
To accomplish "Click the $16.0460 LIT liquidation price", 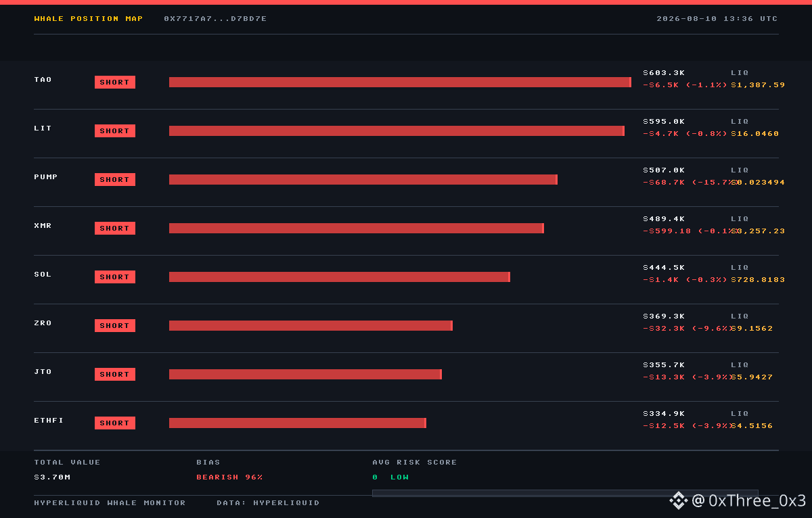I will coord(755,134).
